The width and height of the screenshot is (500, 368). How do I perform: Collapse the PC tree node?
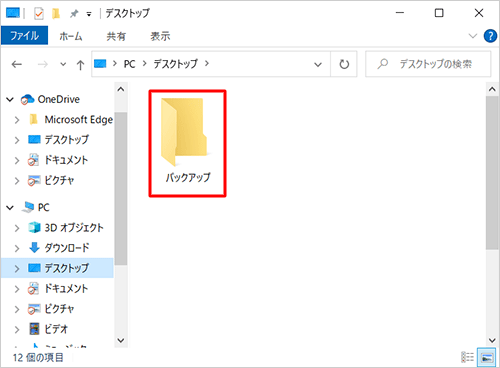(x=10, y=208)
